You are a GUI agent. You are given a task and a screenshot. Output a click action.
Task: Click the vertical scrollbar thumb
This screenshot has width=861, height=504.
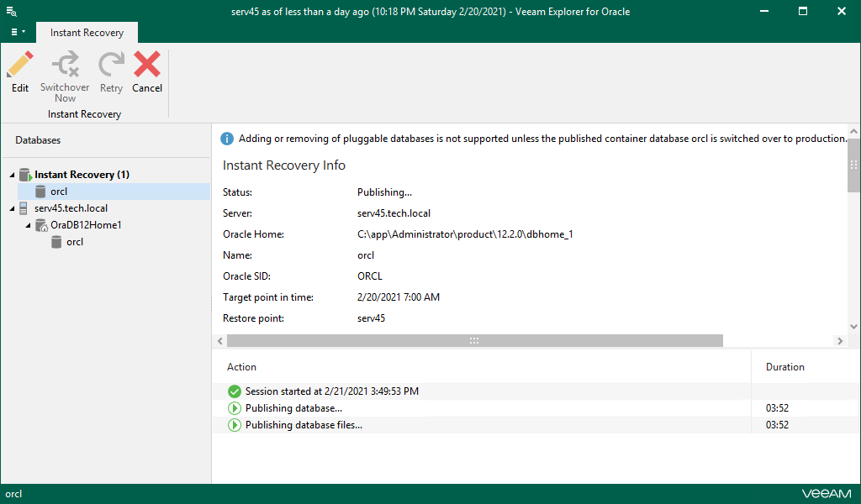tap(853, 165)
